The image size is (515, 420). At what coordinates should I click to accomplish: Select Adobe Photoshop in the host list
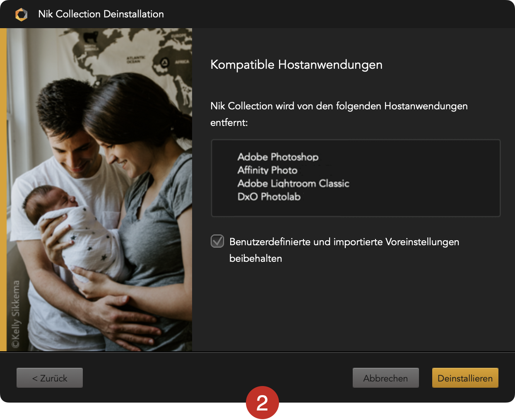pyautogui.click(x=278, y=157)
